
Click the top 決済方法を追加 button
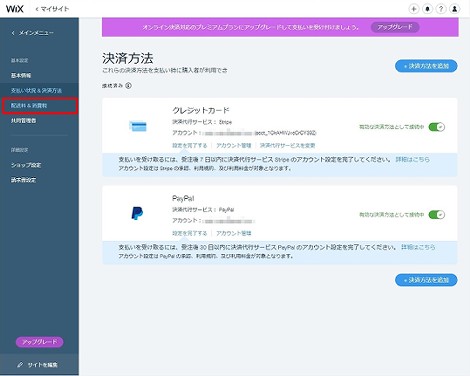[426, 66]
